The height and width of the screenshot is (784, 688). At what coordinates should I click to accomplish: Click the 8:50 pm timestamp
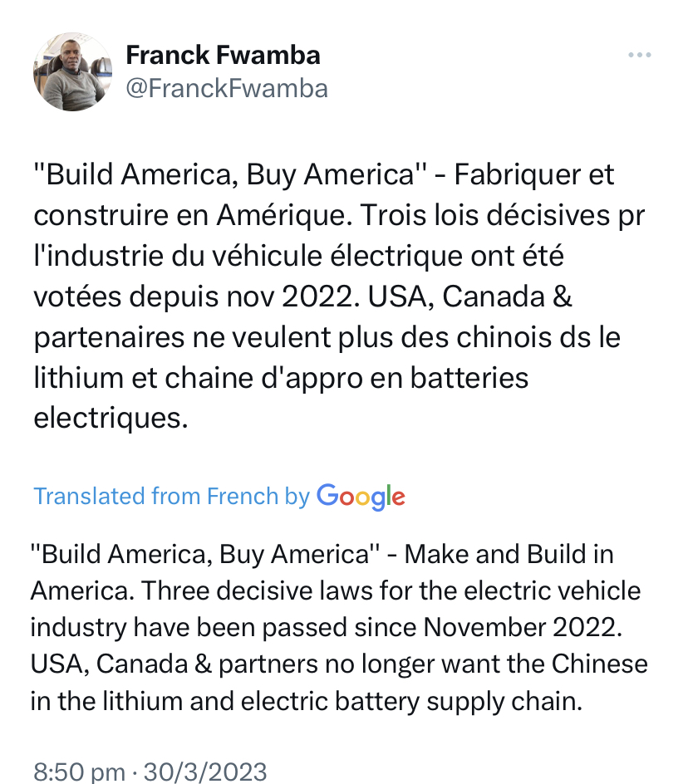click(x=78, y=772)
